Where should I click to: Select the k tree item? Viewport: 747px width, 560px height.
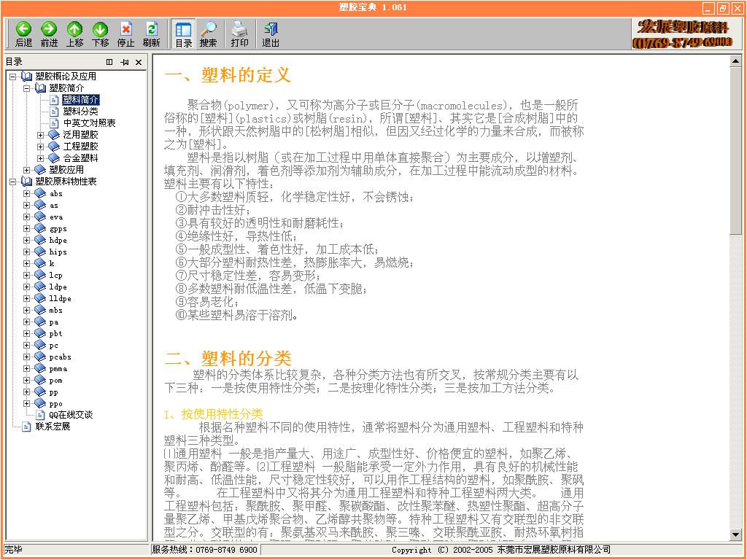[x=52, y=263]
